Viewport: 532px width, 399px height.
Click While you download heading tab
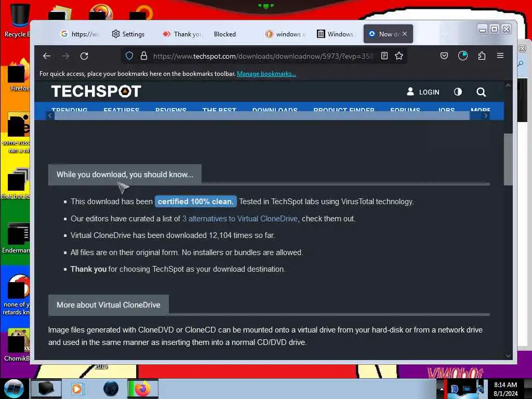pos(125,175)
